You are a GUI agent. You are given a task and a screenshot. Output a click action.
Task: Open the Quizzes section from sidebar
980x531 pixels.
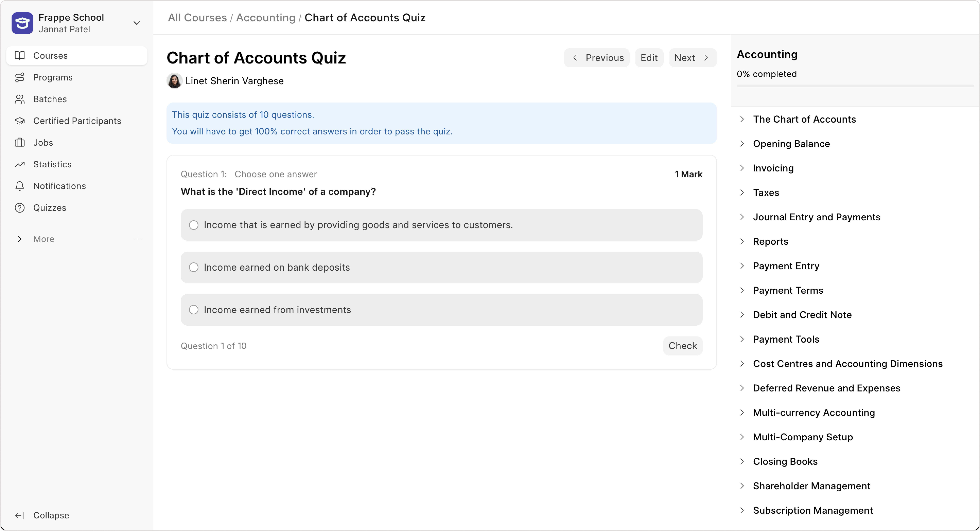[50, 208]
